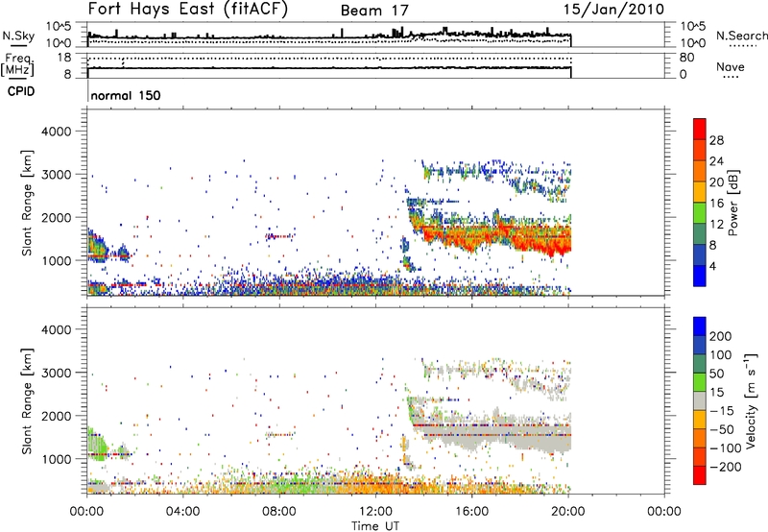The height and width of the screenshot is (532, 768).
Task: Click the red high-power backscatter band near 18:00
Action: (519, 237)
